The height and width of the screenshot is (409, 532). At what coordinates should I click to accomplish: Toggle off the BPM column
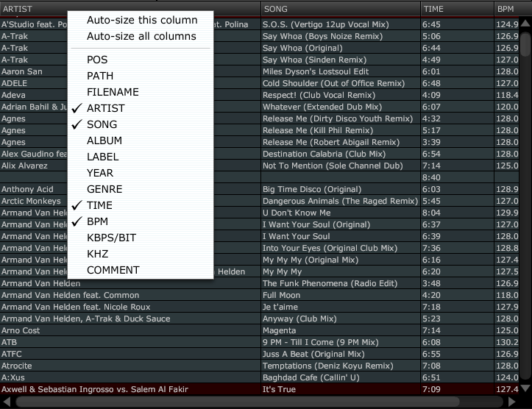pyautogui.click(x=99, y=221)
